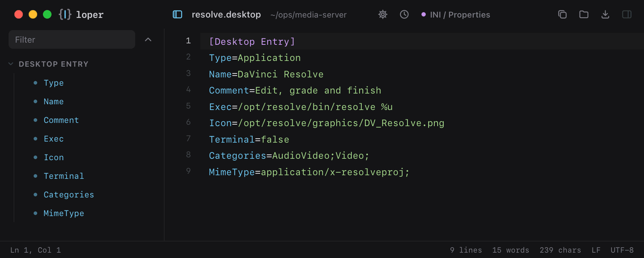Click the [Desktop Entry] header line
The height and width of the screenshot is (258, 644).
point(252,42)
